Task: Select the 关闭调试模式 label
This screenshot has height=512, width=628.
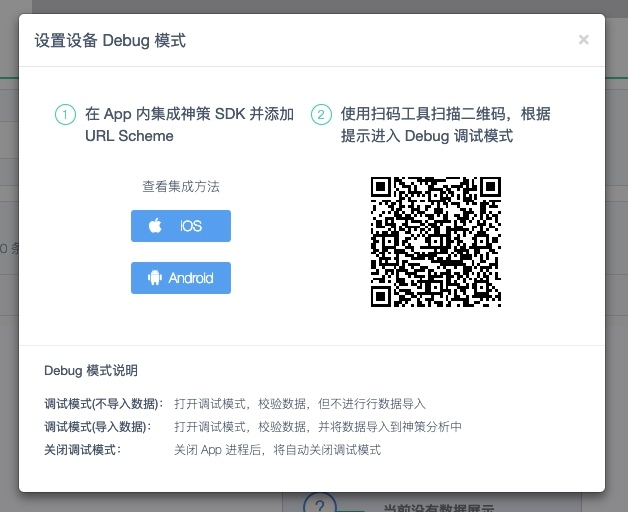Action: [82, 450]
